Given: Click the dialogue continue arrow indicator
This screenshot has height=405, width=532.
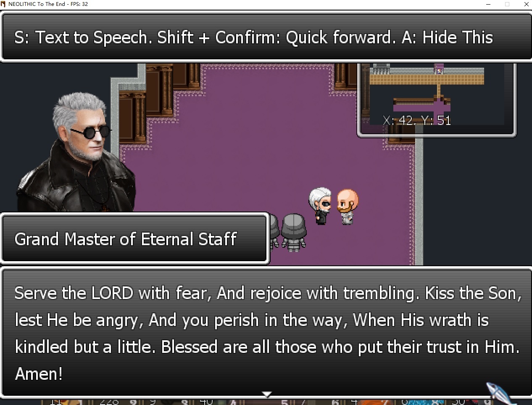Looking at the screenshot, I should coord(266,394).
